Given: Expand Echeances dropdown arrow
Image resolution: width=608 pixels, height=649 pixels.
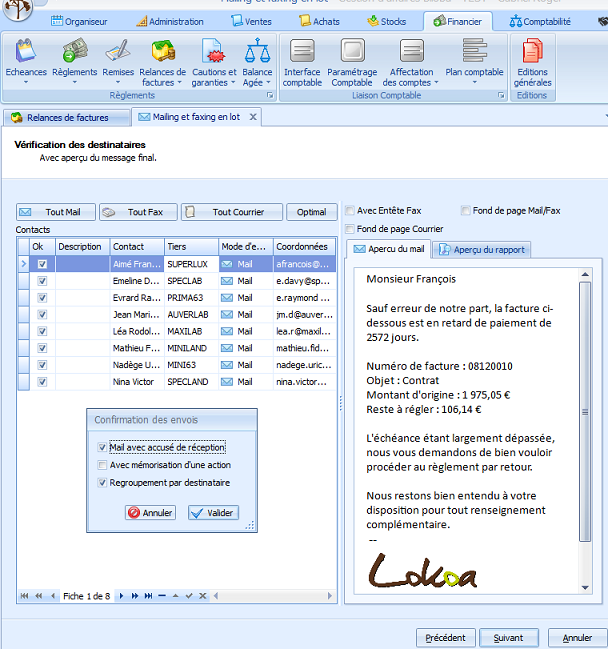Looking at the screenshot, I should click(x=26, y=82).
